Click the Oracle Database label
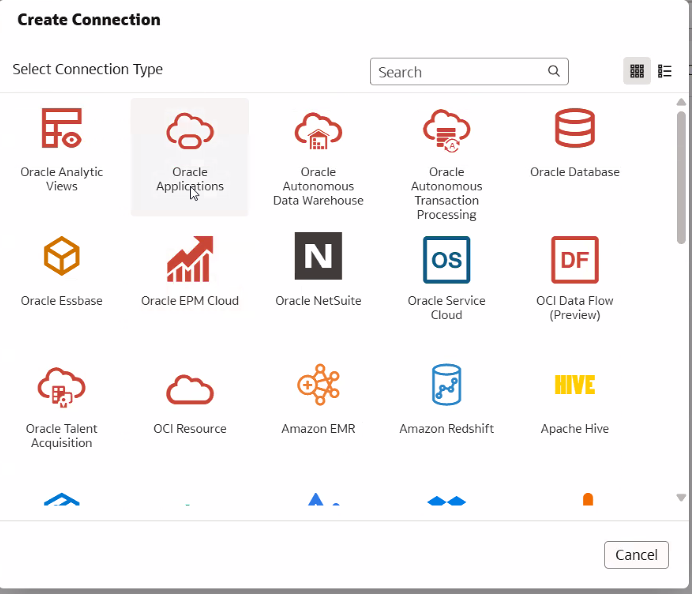 [x=575, y=172]
